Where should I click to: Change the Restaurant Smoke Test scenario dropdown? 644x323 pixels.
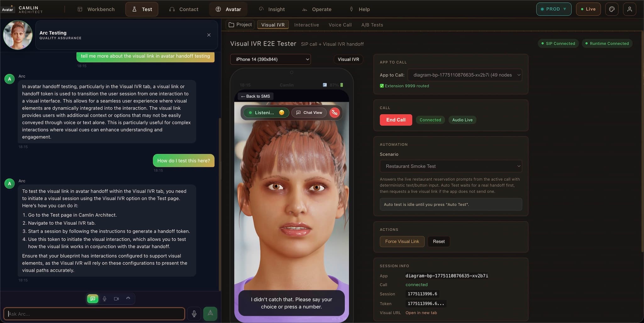point(451,166)
